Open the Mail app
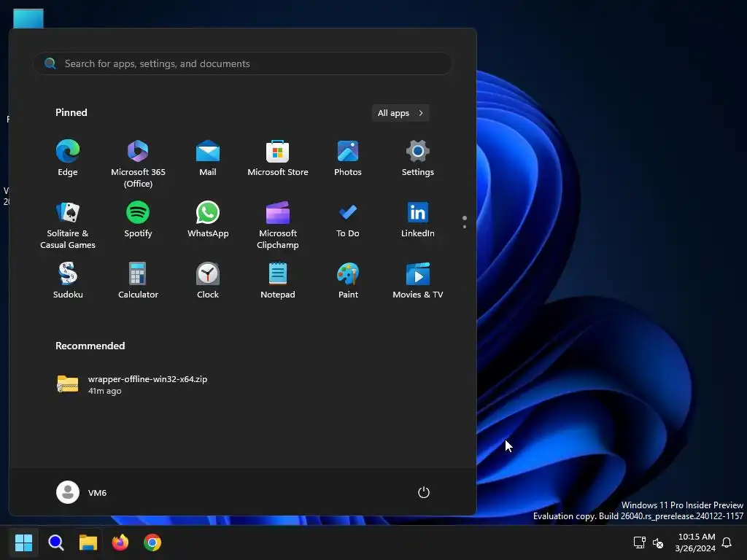Viewport: 747px width, 560px height. (208, 158)
